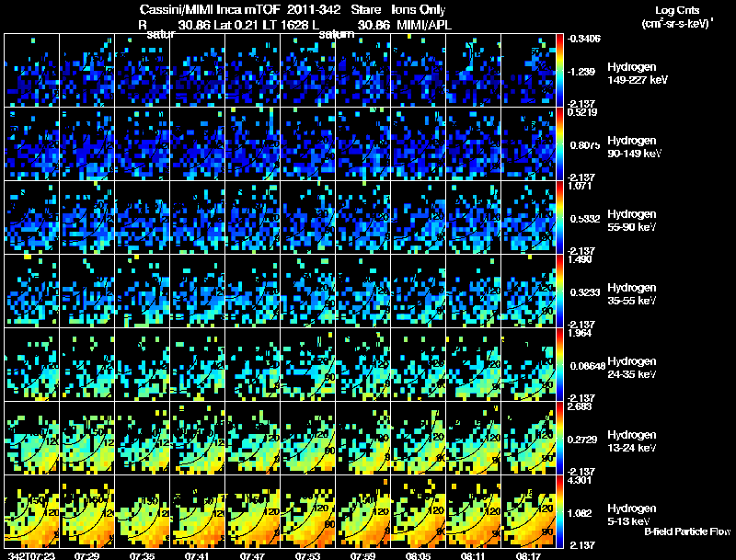Open the 13-24 keV panel at 07:41
This screenshot has width=736, height=560.
[x=198, y=438]
